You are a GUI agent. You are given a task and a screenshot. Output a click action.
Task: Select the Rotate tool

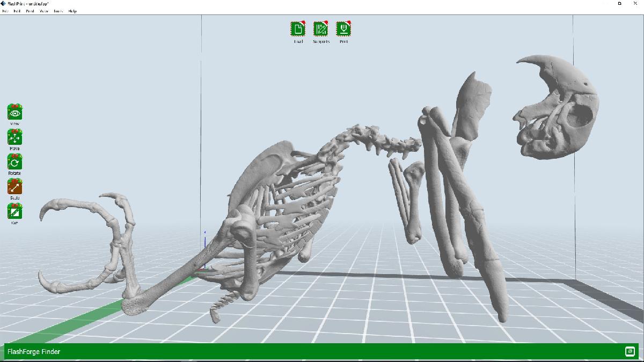(x=14, y=162)
